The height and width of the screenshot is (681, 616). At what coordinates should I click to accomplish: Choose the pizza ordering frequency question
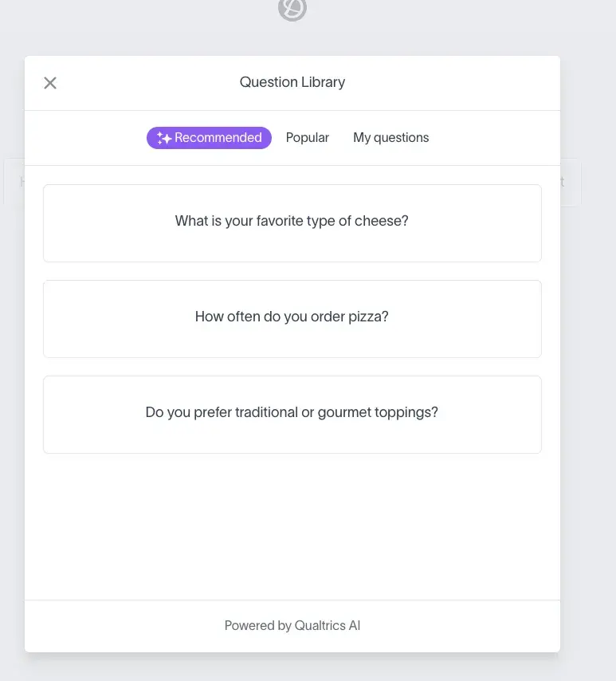tap(292, 317)
